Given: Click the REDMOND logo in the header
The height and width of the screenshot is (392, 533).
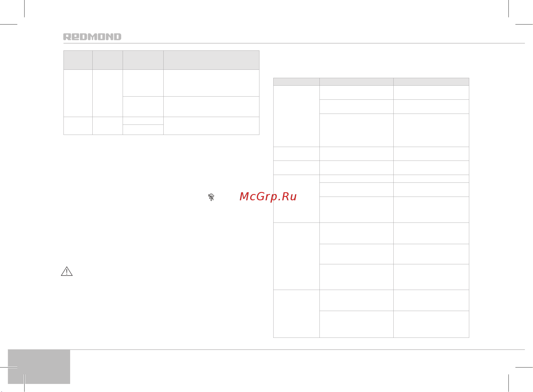Looking at the screenshot, I should tap(92, 37).
